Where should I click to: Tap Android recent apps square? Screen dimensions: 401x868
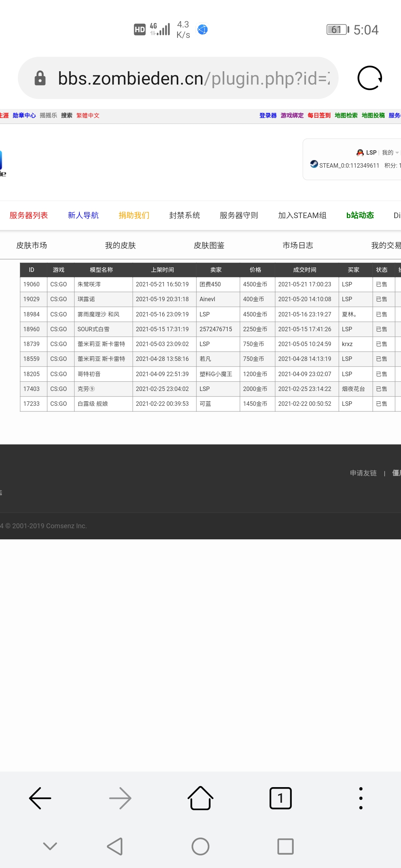(286, 846)
